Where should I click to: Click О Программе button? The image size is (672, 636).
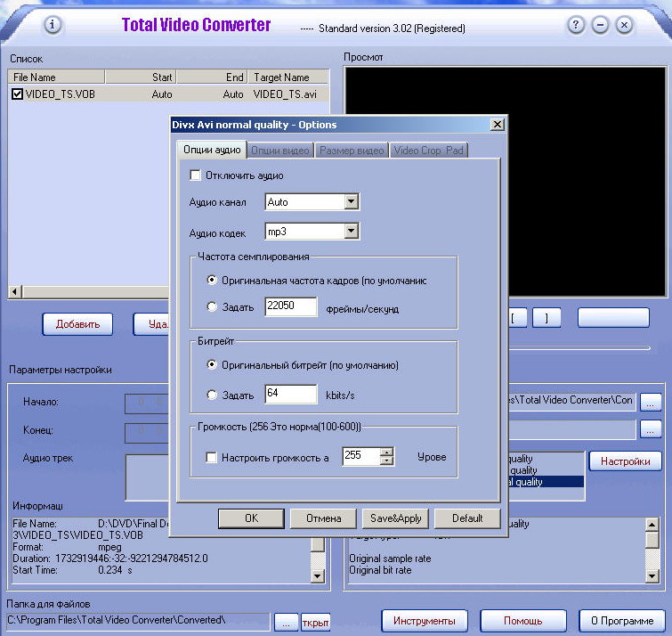click(x=622, y=621)
